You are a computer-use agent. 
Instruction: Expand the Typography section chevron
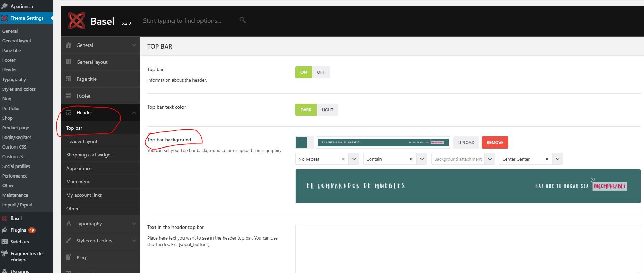coord(134,224)
